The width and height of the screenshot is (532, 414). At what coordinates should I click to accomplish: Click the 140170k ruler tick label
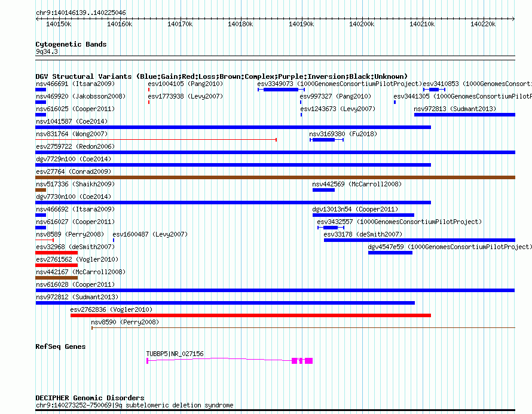180,24
